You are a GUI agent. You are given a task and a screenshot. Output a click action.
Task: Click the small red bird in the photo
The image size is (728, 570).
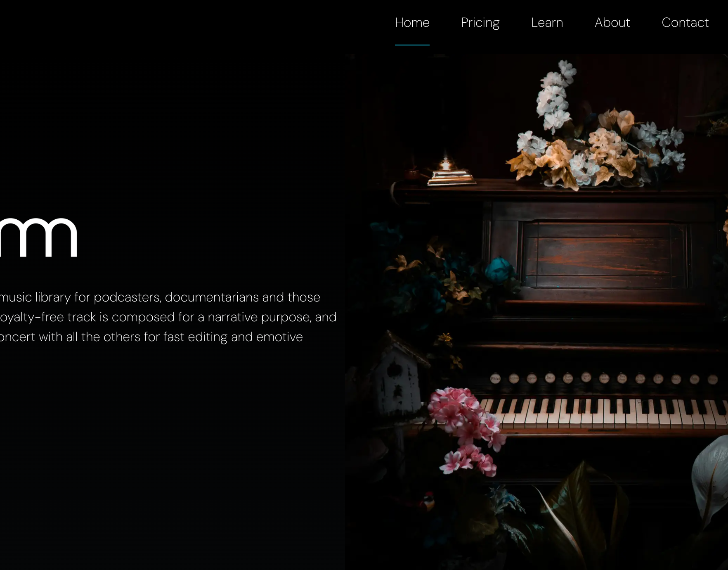pyautogui.click(x=429, y=501)
